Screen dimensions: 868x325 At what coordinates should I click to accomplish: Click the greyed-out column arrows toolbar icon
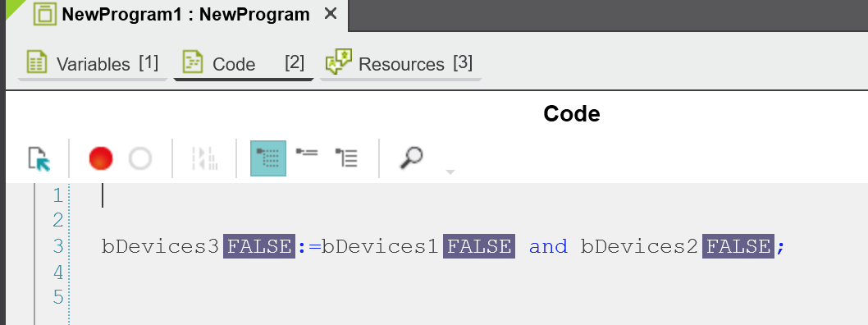pyautogui.click(x=204, y=158)
